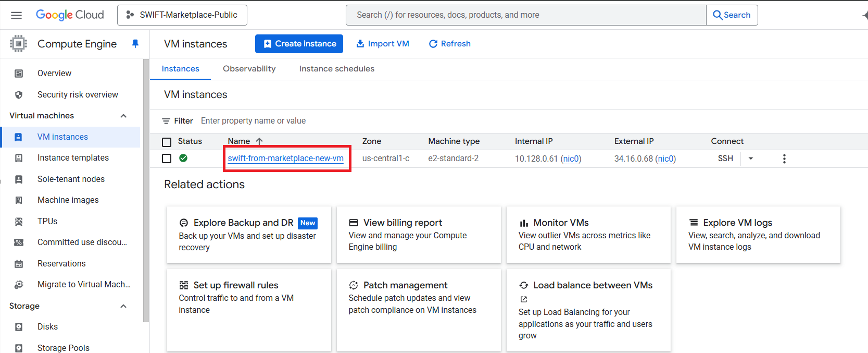Image resolution: width=868 pixels, height=353 pixels.
Task: Click the Patch management icon
Action: tap(354, 285)
